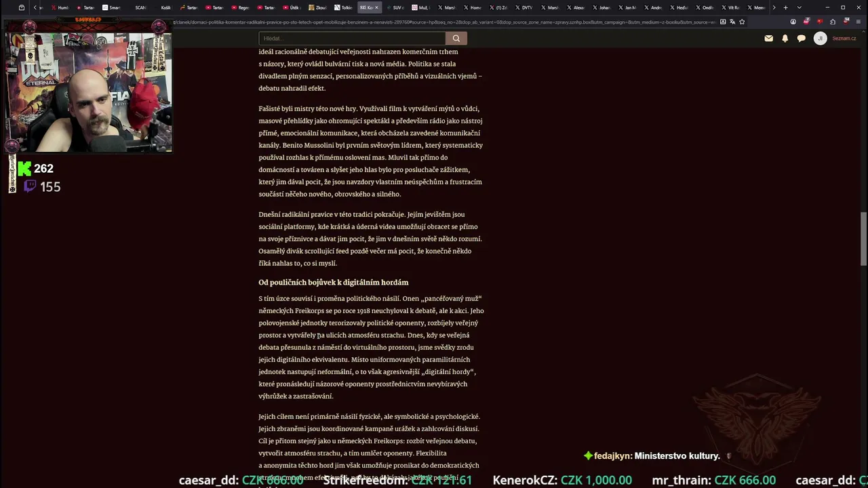
Task: Click the fedajkyn chat message 'Ministerstvo kultury.'
Action: (x=677, y=456)
